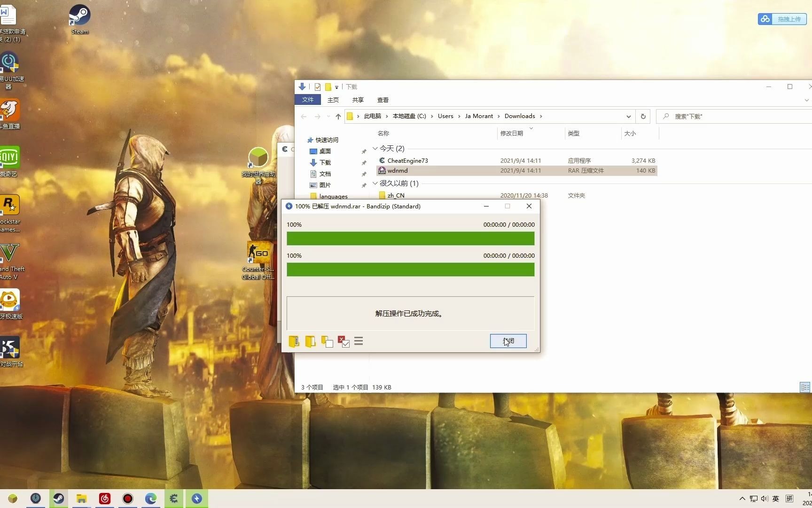Click the new folder icon in quick toolbar
Viewport: 812px width, 508px height.
[328, 87]
